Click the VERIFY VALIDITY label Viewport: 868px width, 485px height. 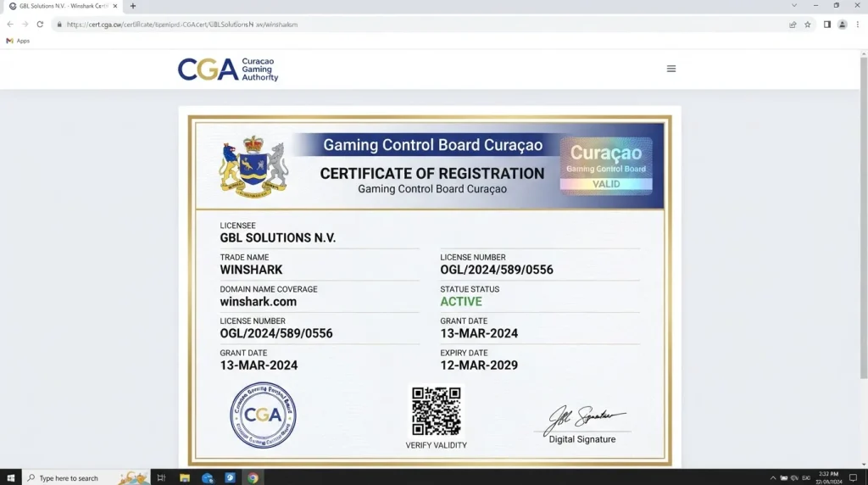point(437,445)
